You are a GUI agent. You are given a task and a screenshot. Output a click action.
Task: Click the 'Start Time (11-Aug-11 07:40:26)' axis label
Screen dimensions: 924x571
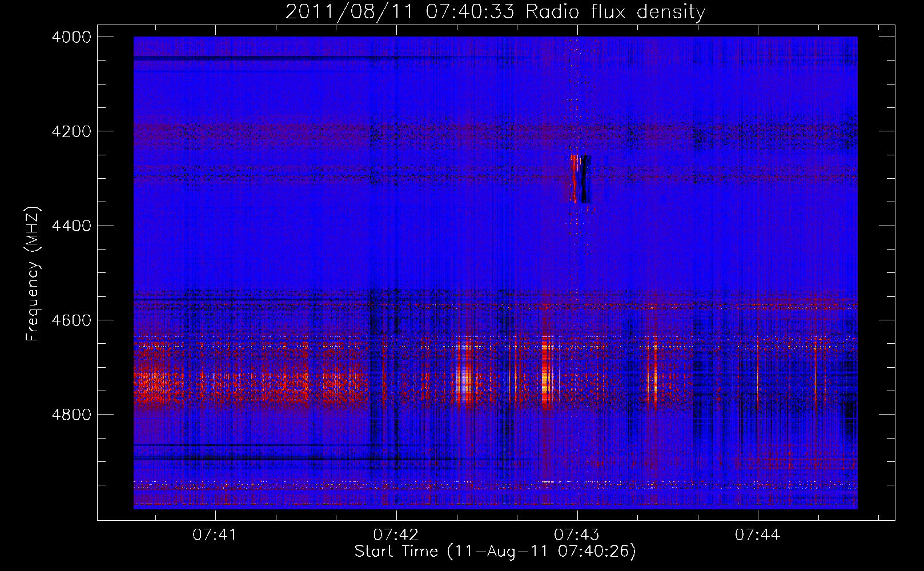[495, 552]
